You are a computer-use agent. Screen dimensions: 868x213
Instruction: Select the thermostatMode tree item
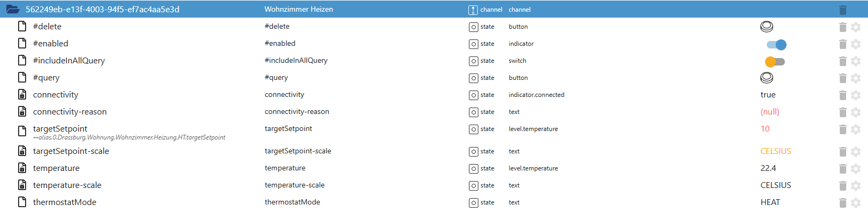(x=64, y=202)
